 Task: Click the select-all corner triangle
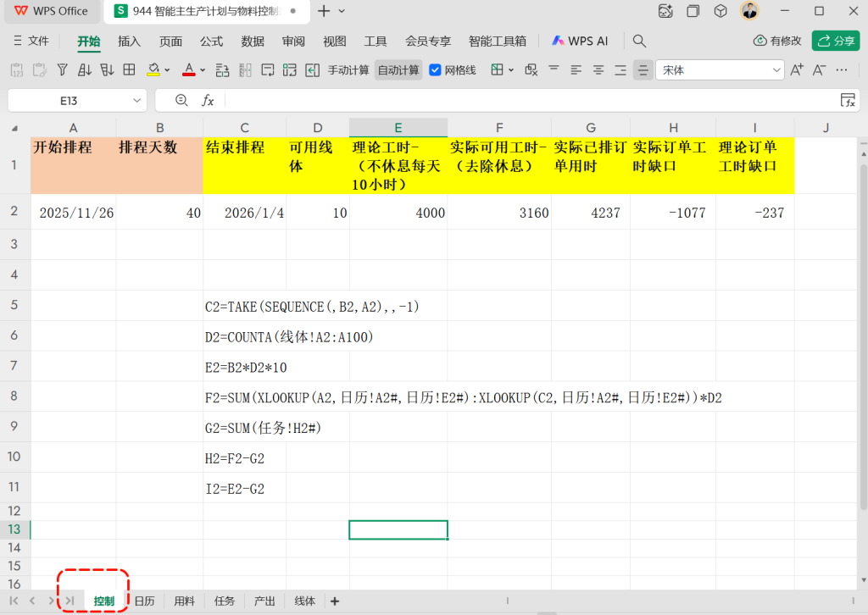[15, 128]
